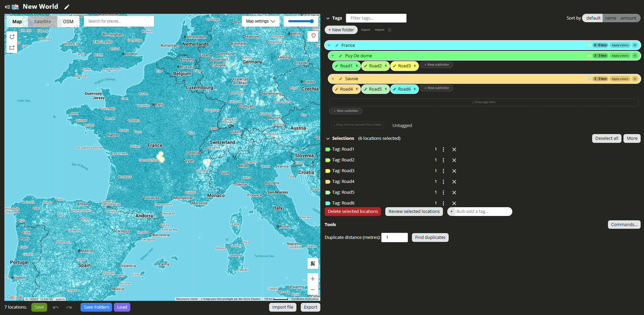Switch to the Map view tab
Screen dimensions: 644x315
tap(17, 22)
